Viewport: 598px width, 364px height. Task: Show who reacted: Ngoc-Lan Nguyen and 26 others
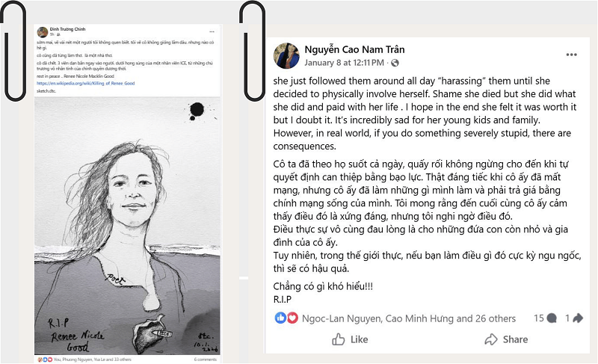click(x=408, y=318)
